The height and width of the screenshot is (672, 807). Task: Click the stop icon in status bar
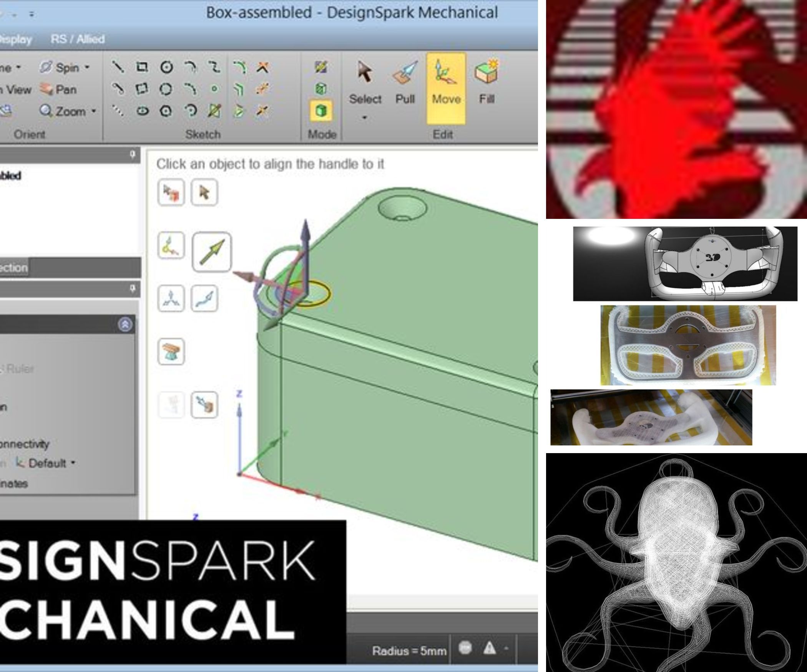point(465,648)
